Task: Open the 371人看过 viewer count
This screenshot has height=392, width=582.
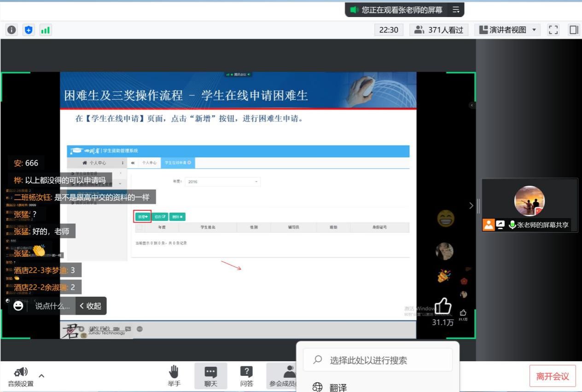Action: (x=439, y=30)
